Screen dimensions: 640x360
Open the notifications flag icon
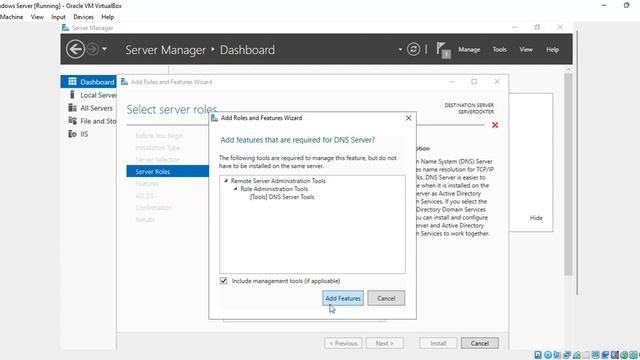[x=443, y=50]
